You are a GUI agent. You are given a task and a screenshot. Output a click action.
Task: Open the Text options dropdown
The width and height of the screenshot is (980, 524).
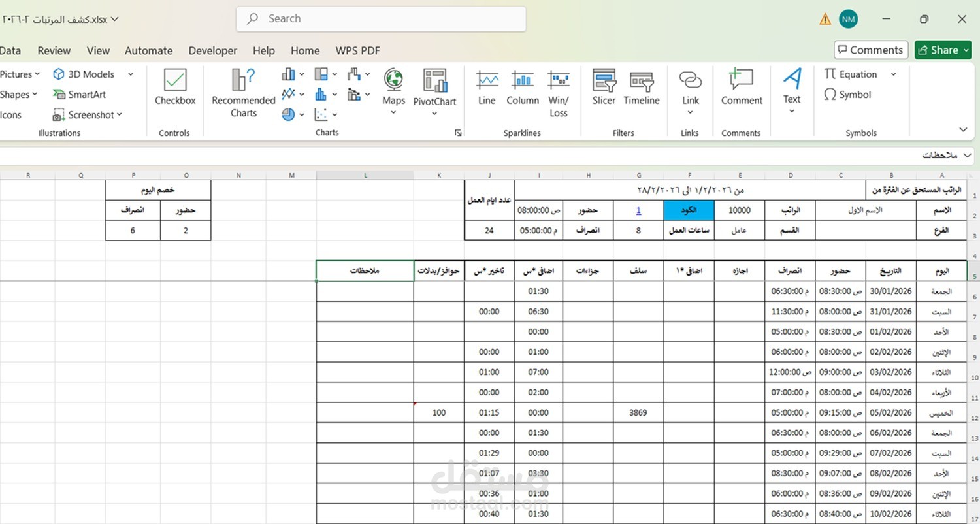pos(792,91)
